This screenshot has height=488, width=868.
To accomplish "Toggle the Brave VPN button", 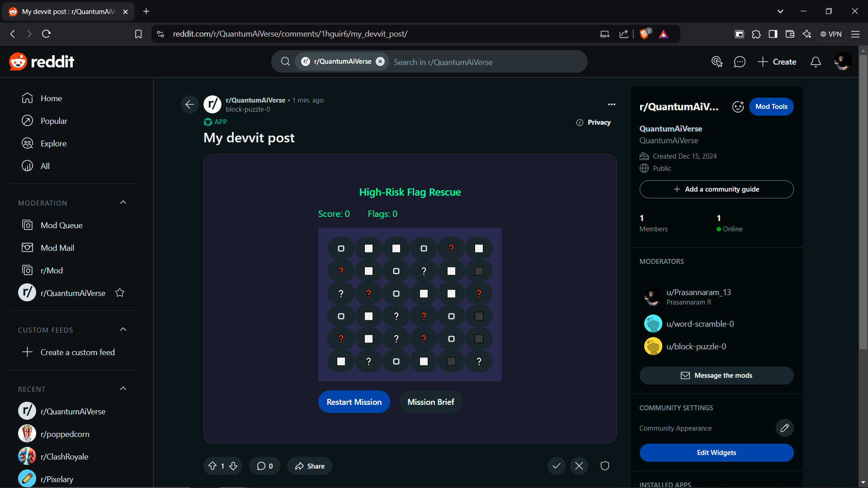I will tap(831, 34).
